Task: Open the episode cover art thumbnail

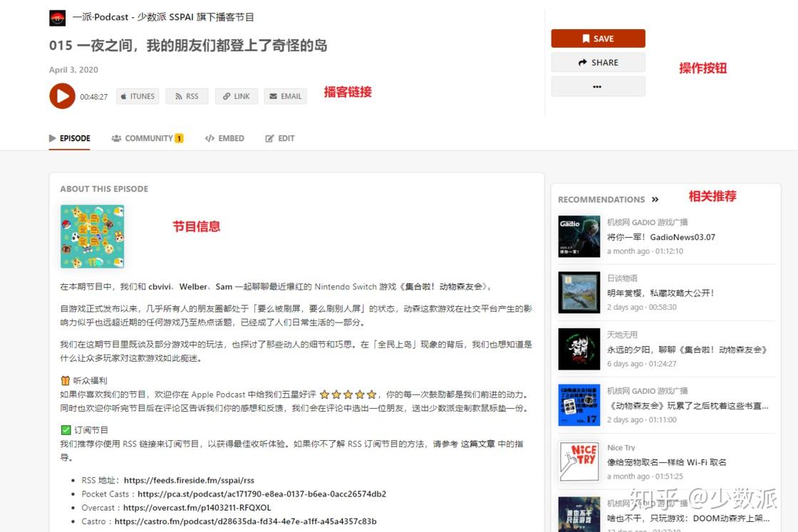Action: tap(92, 236)
